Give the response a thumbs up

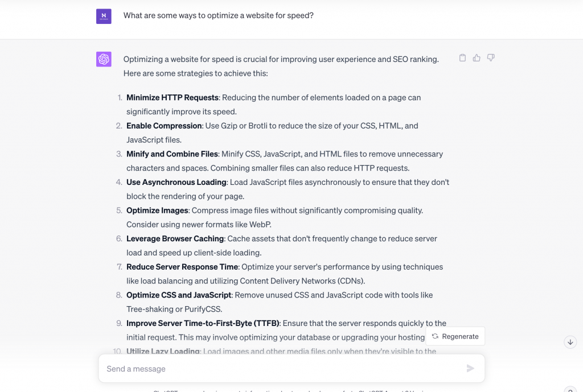click(x=477, y=58)
